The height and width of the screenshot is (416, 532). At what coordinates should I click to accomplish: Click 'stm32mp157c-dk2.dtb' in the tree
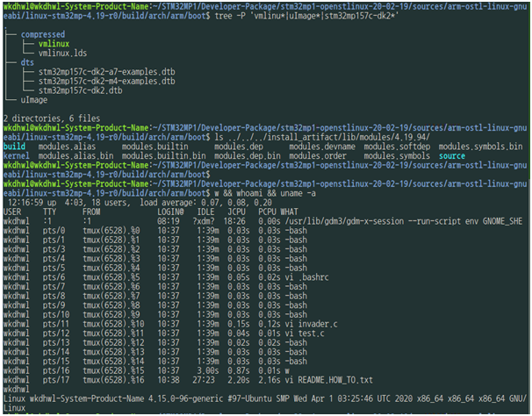(81, 90)
